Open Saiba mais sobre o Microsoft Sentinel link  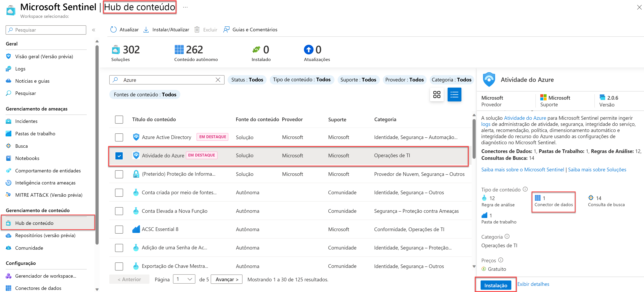pos(522,170)
